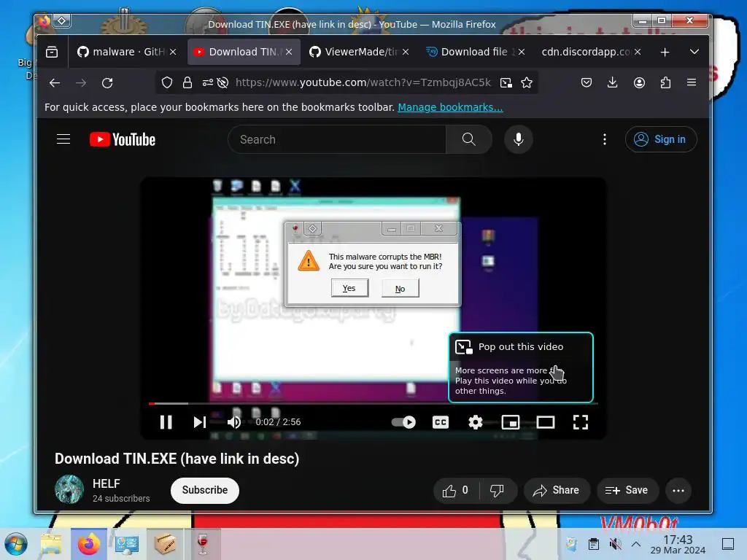Go back to previous page
The width and height of the screenshot is (747, 560).
pos(55,83)
